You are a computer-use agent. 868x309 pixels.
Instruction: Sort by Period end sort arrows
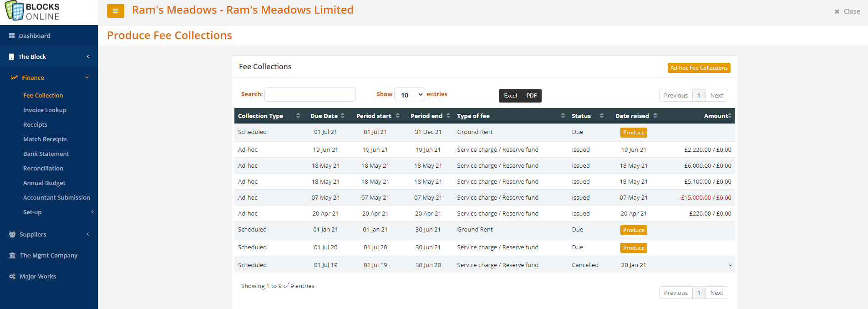point(448,116)
